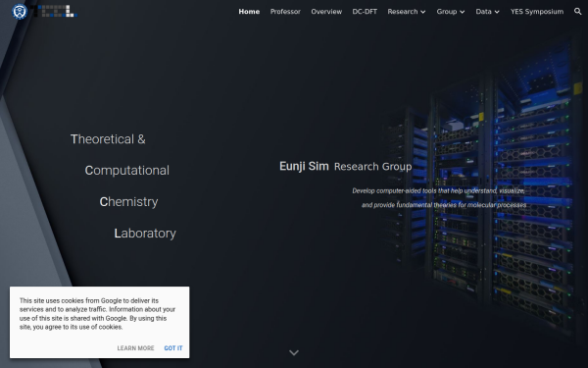
Task: Click the 'Develop computer-aided tools' tagline
Action: pos(438,190)
